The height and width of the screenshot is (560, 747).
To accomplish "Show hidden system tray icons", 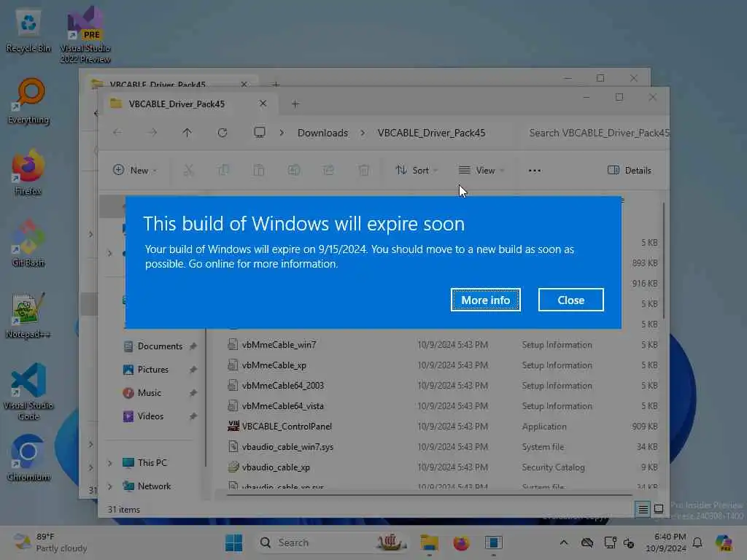I will pos(564,542).
